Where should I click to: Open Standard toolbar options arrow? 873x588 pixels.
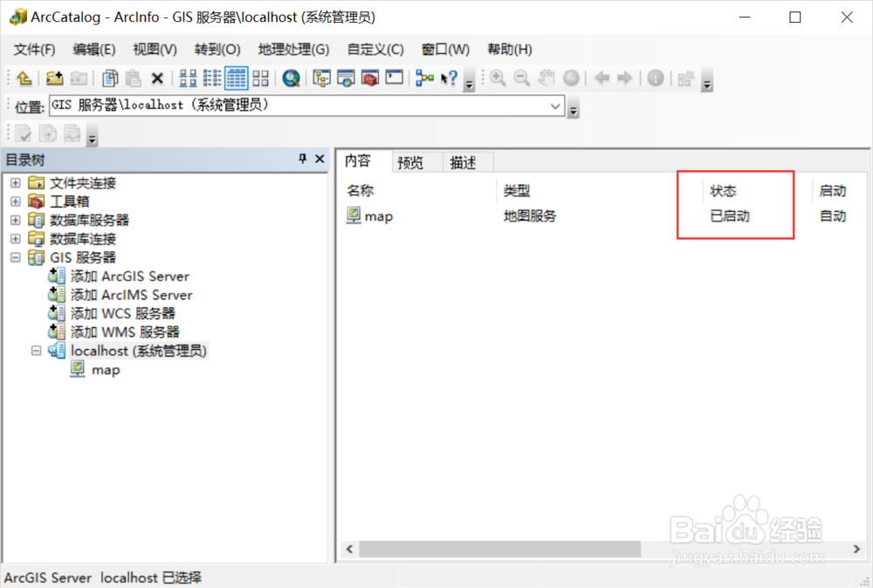coord(470,80)
